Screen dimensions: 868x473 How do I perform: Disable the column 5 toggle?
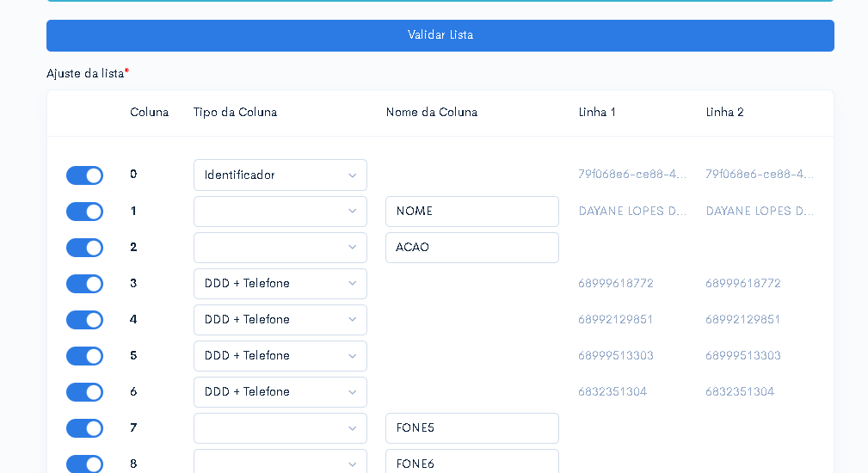coord(84,356)
